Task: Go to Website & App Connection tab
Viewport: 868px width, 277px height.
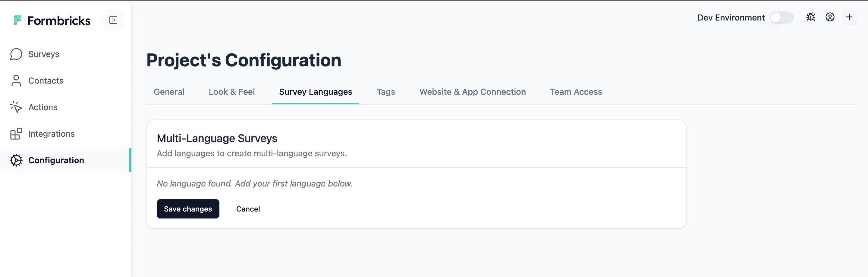Action: [472, 92]
